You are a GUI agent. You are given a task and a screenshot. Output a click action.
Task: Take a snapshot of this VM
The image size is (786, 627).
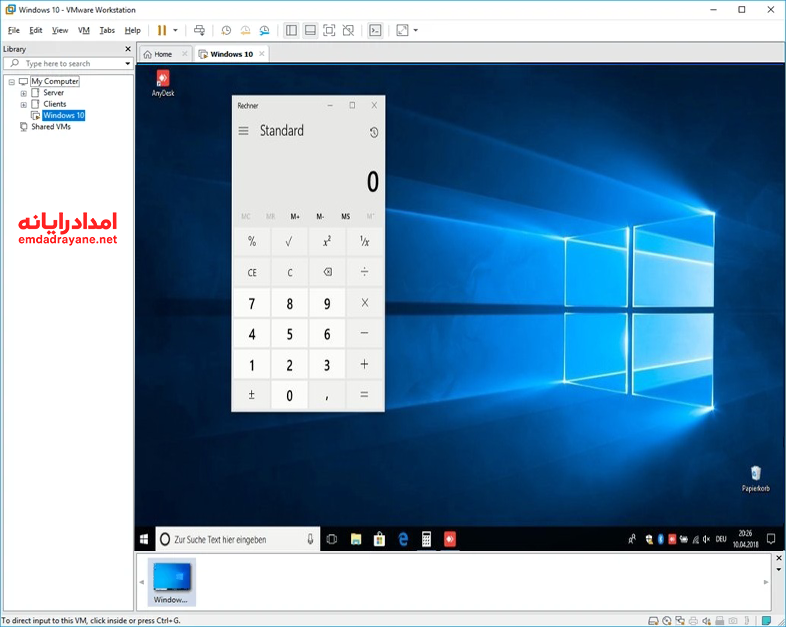[226, 31]
